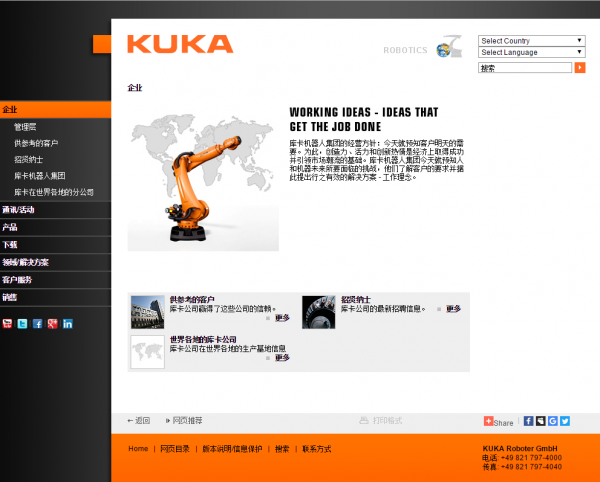Click the 招贤纳士 heading in teaser box

[x=356, y=300]
